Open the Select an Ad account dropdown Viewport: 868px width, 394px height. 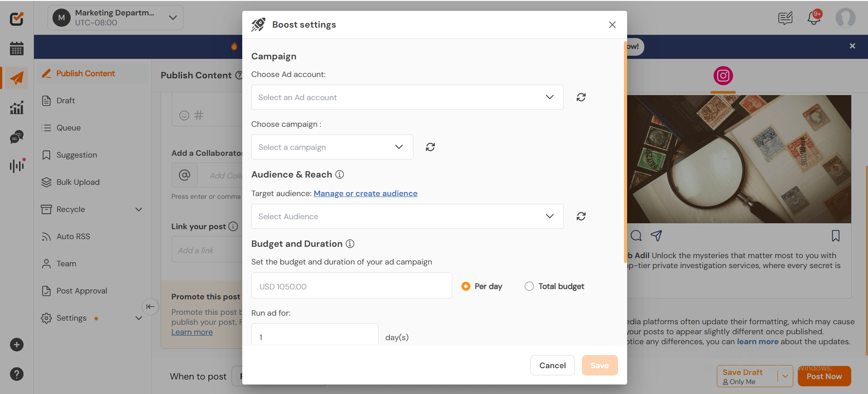(x=407, y=97)
